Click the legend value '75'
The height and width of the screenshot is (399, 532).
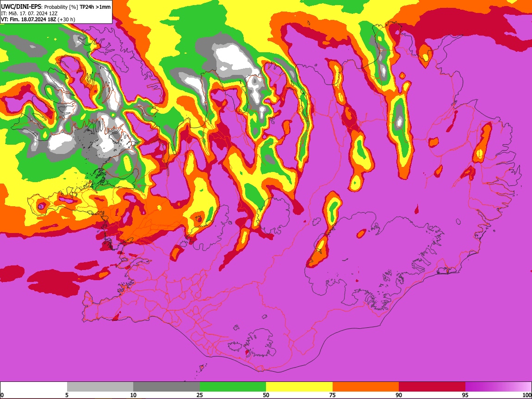(333, 395)
